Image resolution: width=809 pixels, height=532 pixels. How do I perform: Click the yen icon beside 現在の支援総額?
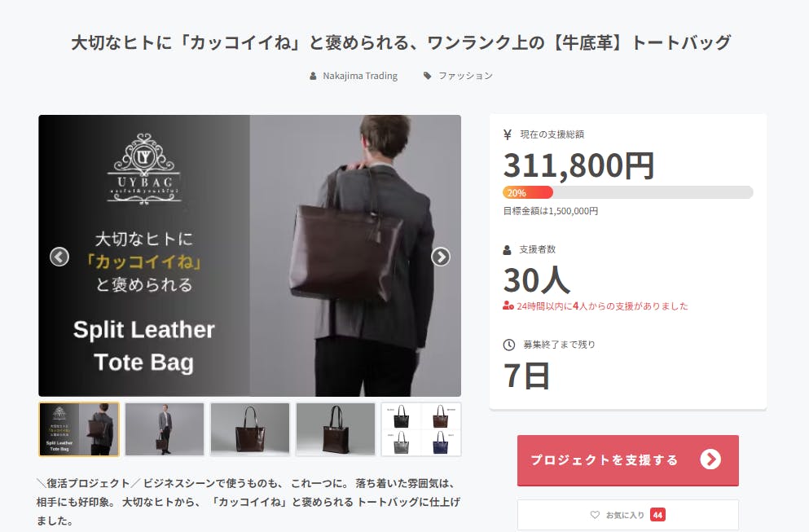pyautogui.click(x=508, y=134)
